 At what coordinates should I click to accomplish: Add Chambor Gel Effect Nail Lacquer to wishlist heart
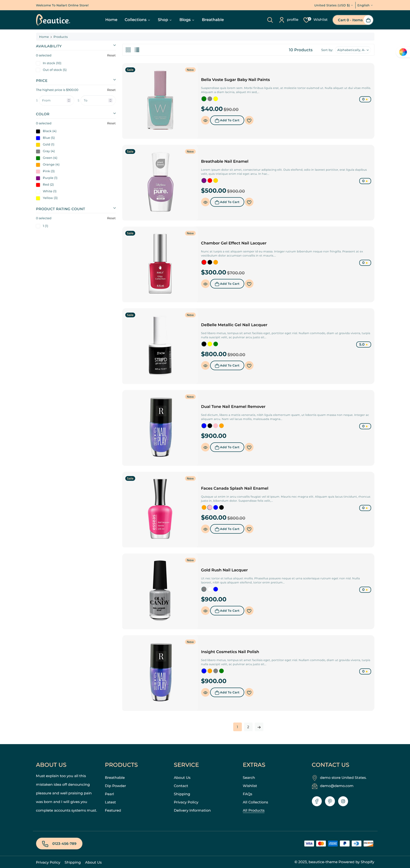[249, 284]
